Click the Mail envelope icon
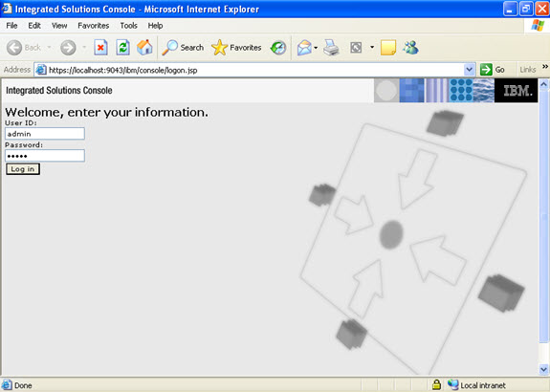 click(x=304, y=48)
